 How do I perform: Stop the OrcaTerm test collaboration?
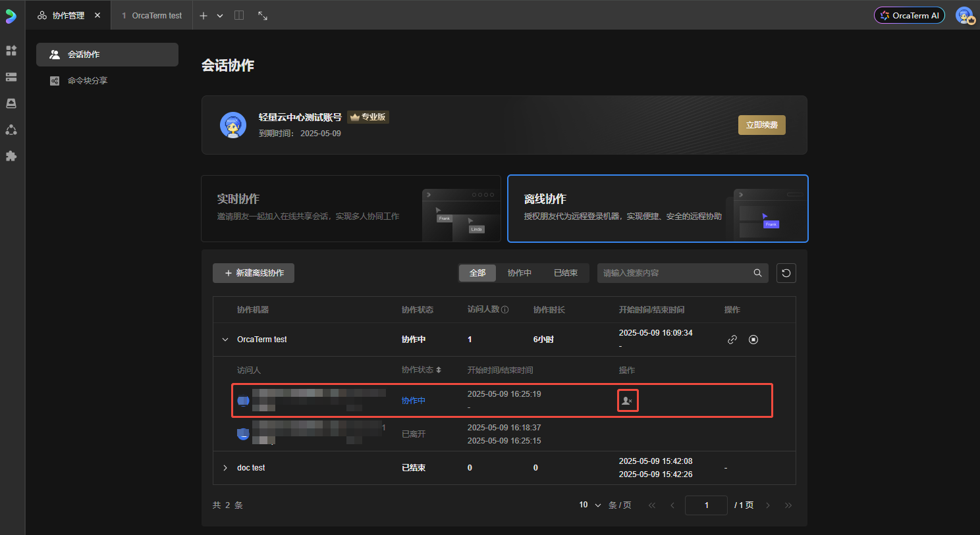(x=753, y=340)
